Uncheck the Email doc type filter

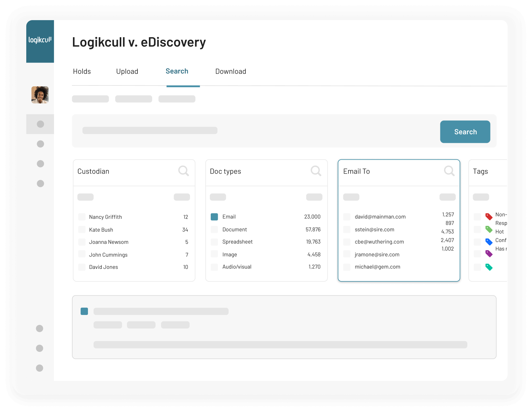click(x=214, y=217)
